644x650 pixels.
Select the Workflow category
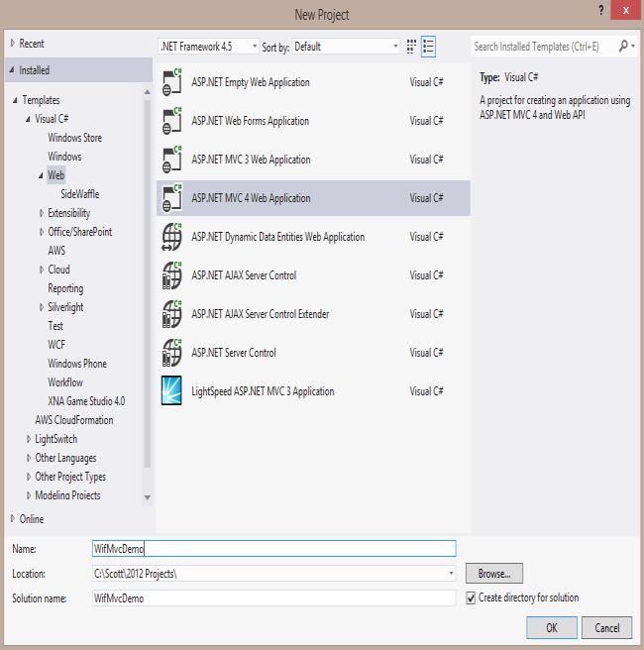click(x=65, y=382)
